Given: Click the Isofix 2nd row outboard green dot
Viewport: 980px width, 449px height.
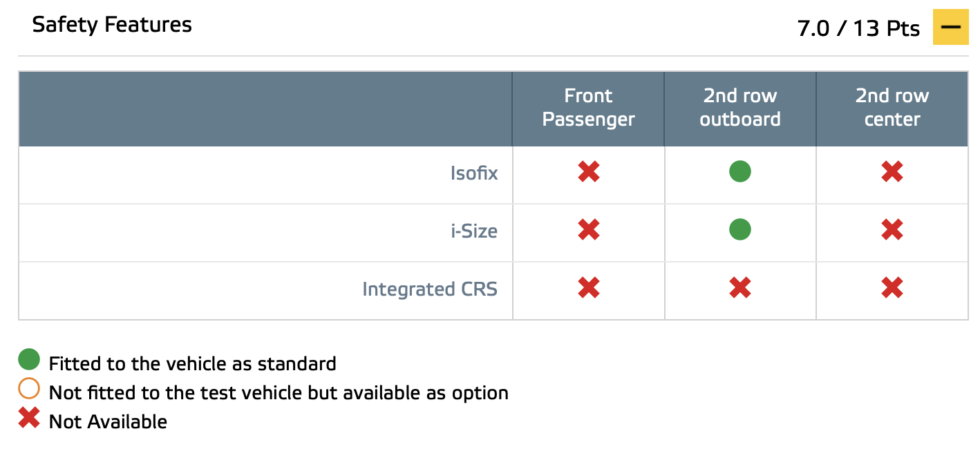Looking at the screenshot, I should pyautogui.click(x=739, y=171).
